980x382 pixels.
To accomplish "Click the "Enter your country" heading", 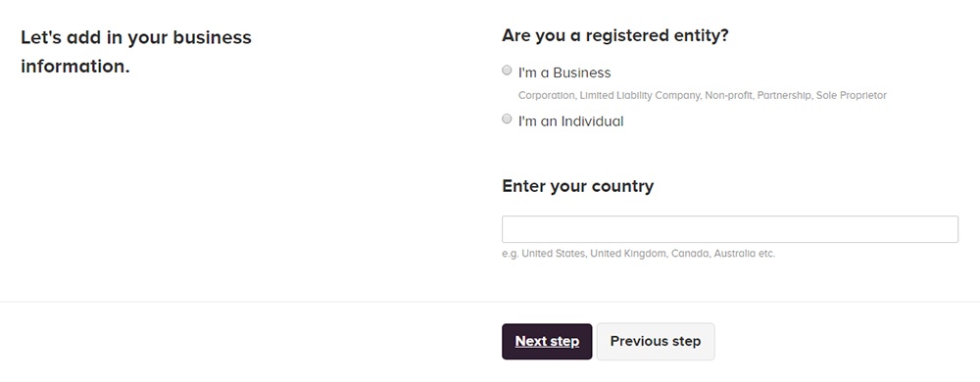I will click(577, 186).
